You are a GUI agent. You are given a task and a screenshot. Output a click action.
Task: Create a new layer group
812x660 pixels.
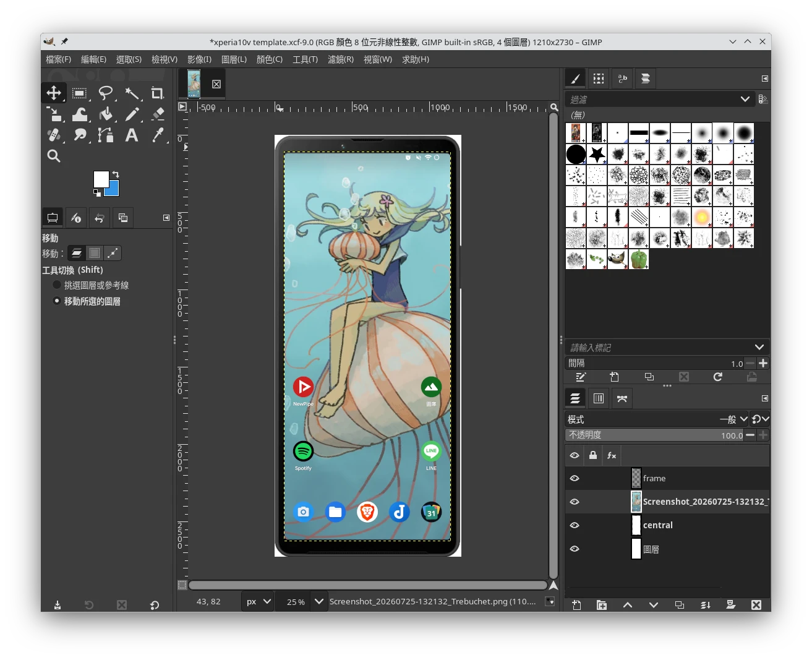tap(602, 605)
